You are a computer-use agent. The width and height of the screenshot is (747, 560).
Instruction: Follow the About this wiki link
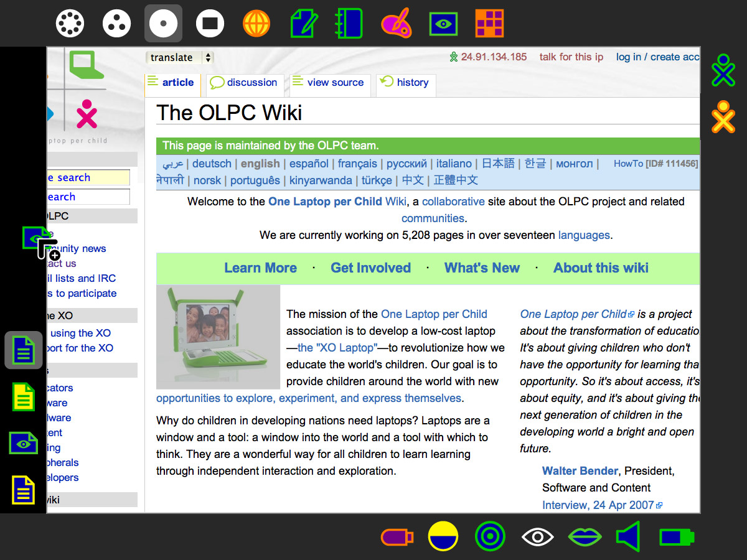(601, 268)
